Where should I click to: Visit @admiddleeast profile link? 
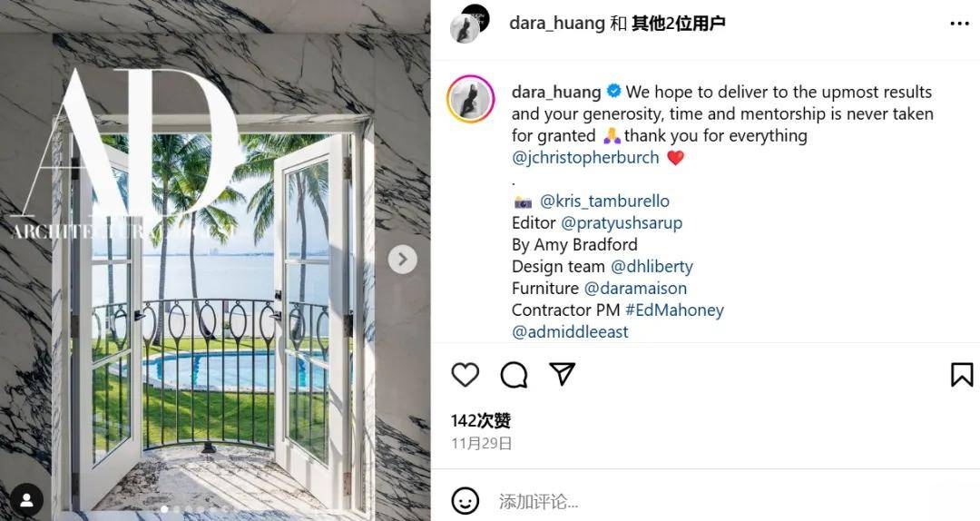coord(570,332)
